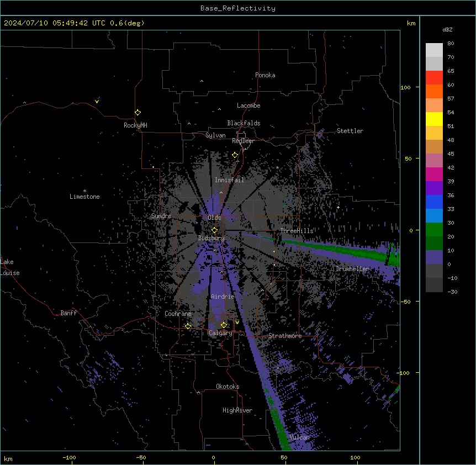The width and height of the screenshot is (476, 465).
Task: Click the Limestone map label
Action: click(x=84, y=197)
